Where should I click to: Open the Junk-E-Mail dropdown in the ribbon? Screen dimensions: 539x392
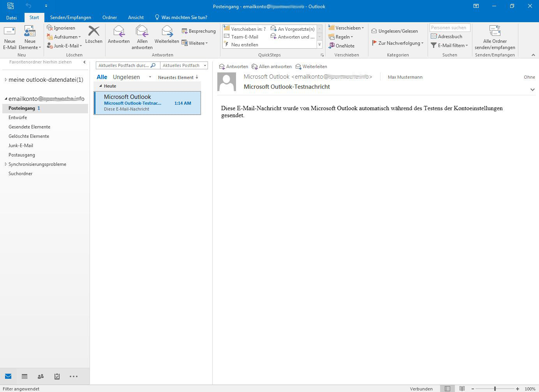click(64, 46)
